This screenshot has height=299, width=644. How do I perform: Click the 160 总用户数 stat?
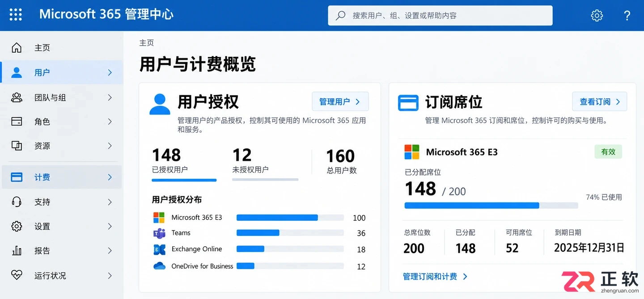(x=341, y=161)
